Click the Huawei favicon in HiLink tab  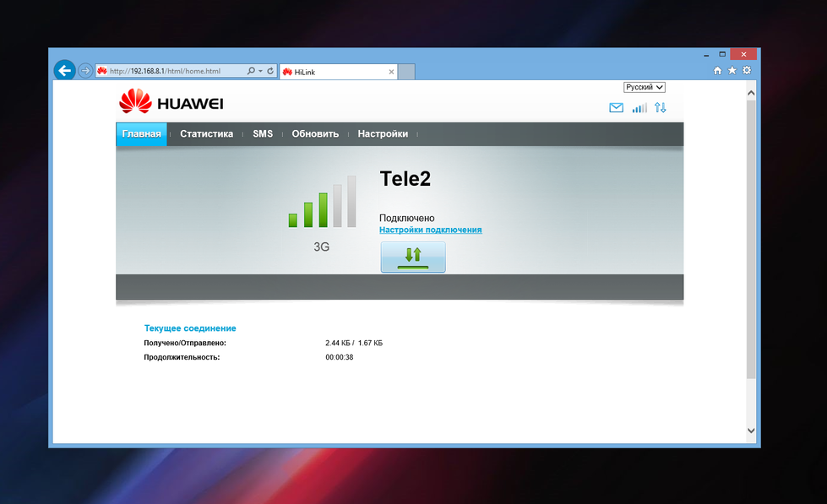(287, 72)
